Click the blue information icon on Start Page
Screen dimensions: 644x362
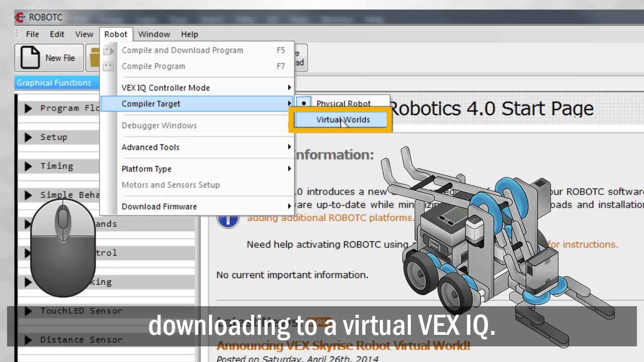(x=227, y=219)
